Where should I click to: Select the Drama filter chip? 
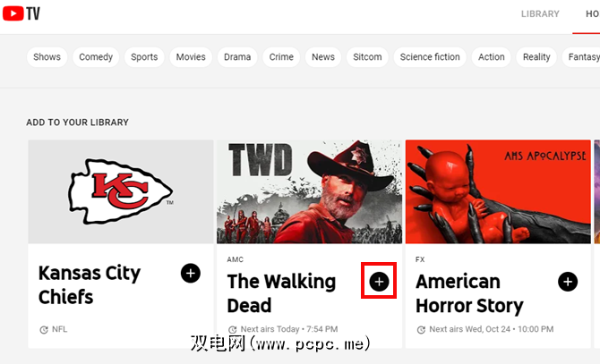click(237, 57)
